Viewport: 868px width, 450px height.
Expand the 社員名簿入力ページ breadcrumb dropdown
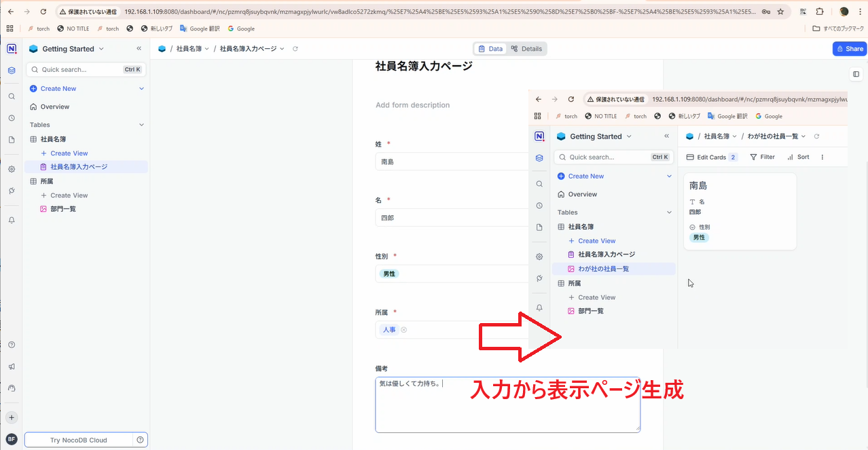coord(282,49)
